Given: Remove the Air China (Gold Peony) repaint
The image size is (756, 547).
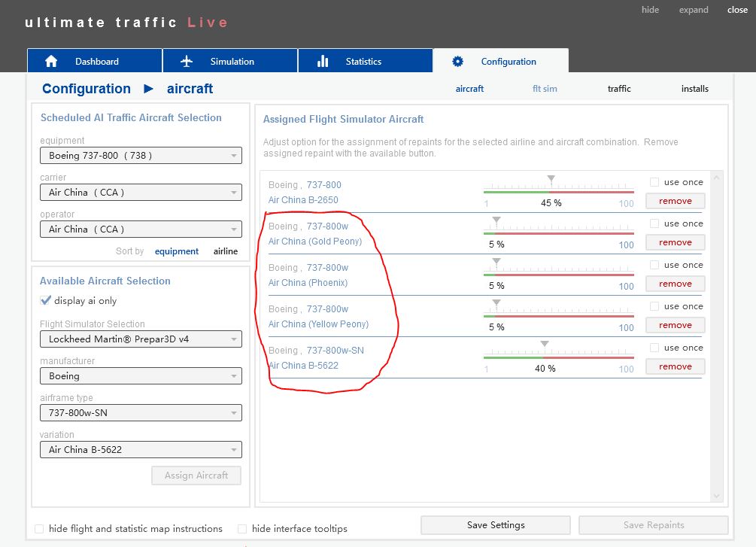Looking at the screenshot, I should point(675,242).
